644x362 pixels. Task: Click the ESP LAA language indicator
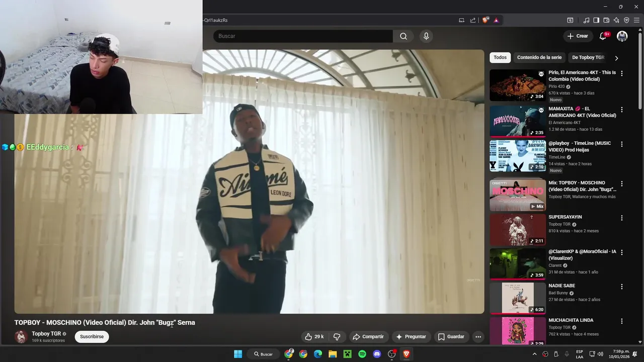coord(580,354)
